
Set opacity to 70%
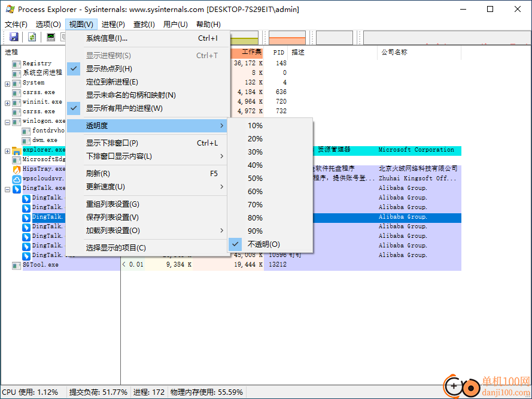[x=270, y=205]
